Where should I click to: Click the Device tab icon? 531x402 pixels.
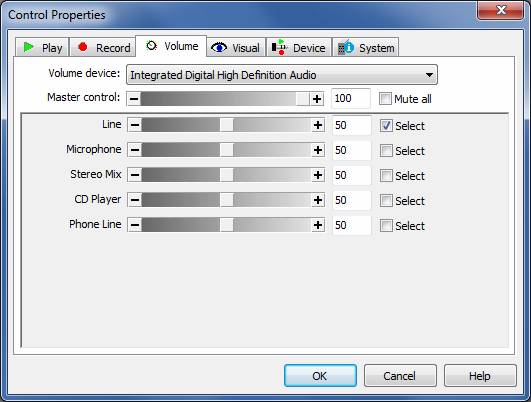[x=279, y=47]
